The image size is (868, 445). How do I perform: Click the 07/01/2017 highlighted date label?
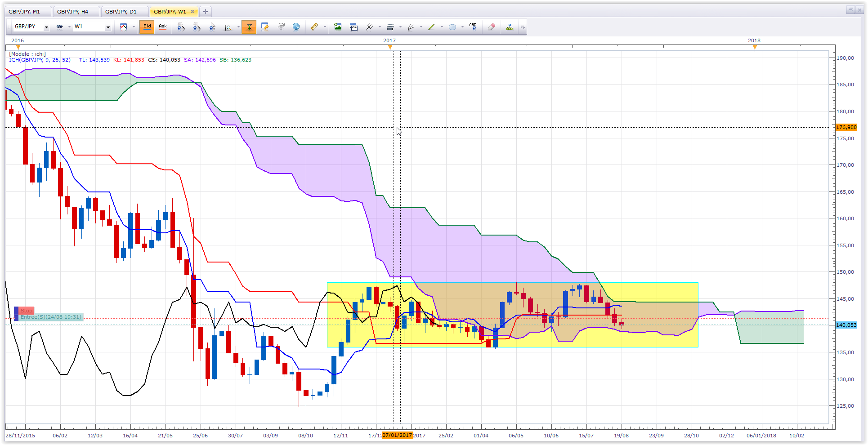click(x=397, y=435)
